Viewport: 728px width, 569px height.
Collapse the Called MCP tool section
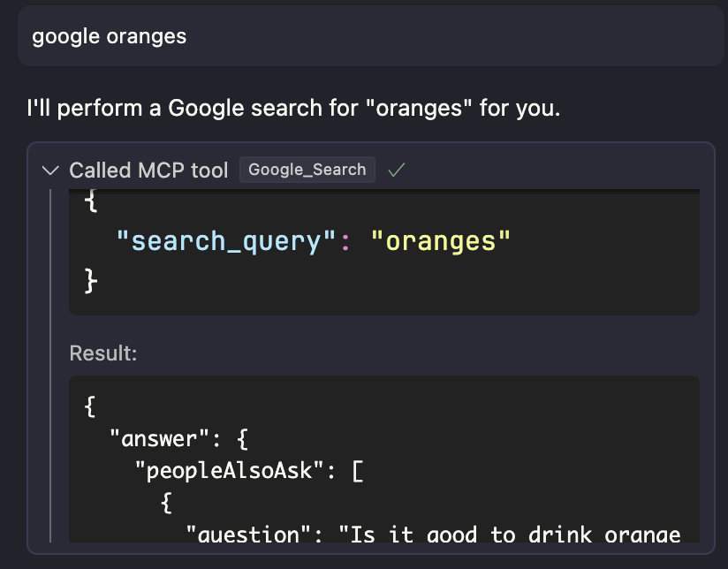[x=50, y=171]
